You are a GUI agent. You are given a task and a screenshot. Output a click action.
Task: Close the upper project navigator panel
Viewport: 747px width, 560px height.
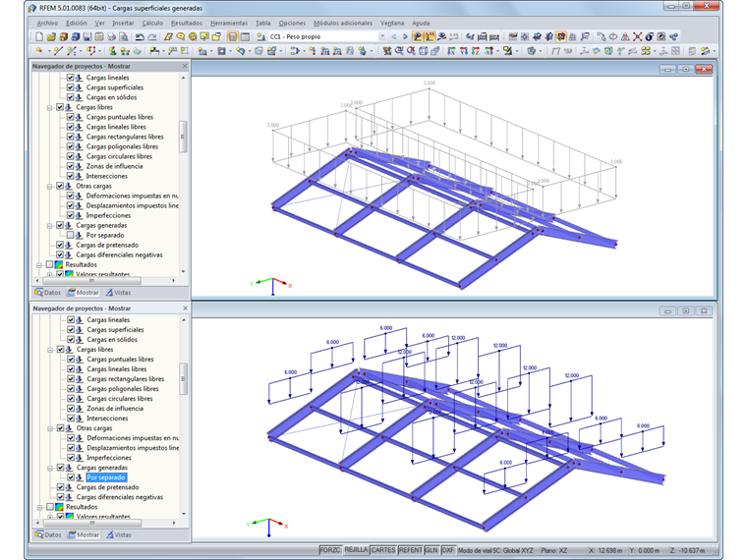185,66
